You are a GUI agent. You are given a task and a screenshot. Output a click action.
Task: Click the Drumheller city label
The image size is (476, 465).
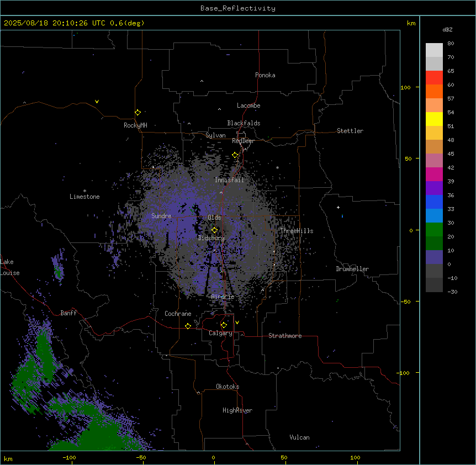coord(352,269)
